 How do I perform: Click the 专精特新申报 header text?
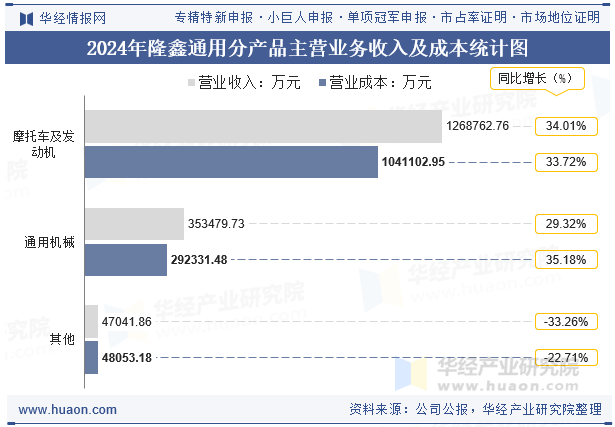click(x=214, y=18)
